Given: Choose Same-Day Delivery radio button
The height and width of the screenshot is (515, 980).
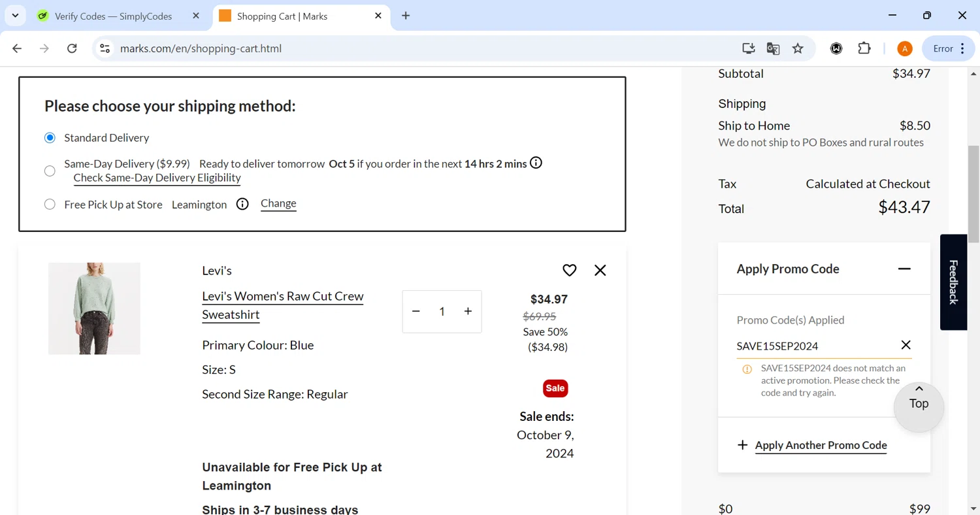Looking at the screenshot, I should coord(50,171).
